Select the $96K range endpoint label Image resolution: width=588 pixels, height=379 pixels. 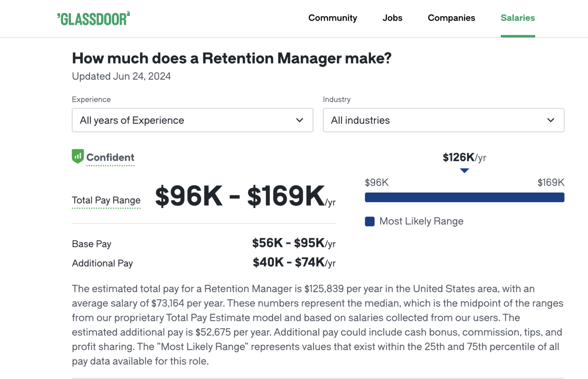(377, 183)
